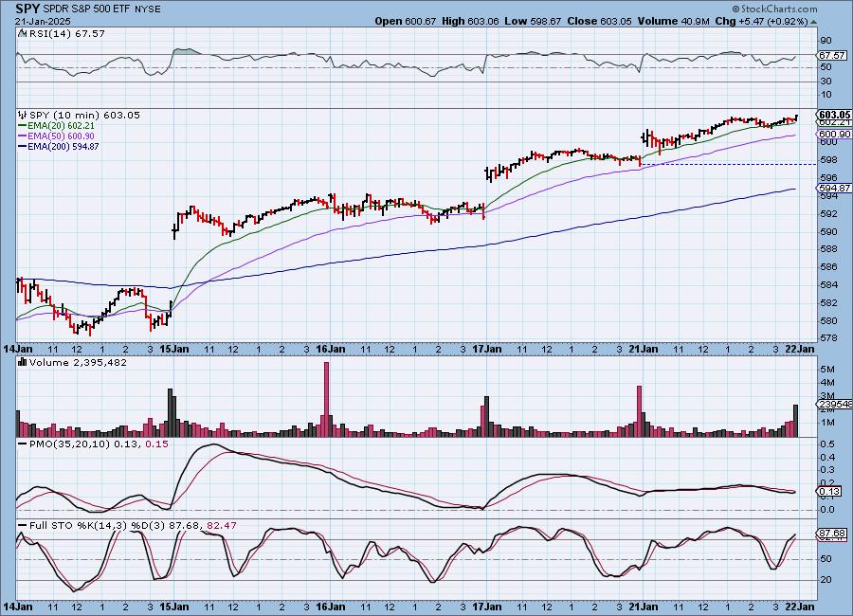Click '14Jan' on the bottom stochastic date axis

18,607
